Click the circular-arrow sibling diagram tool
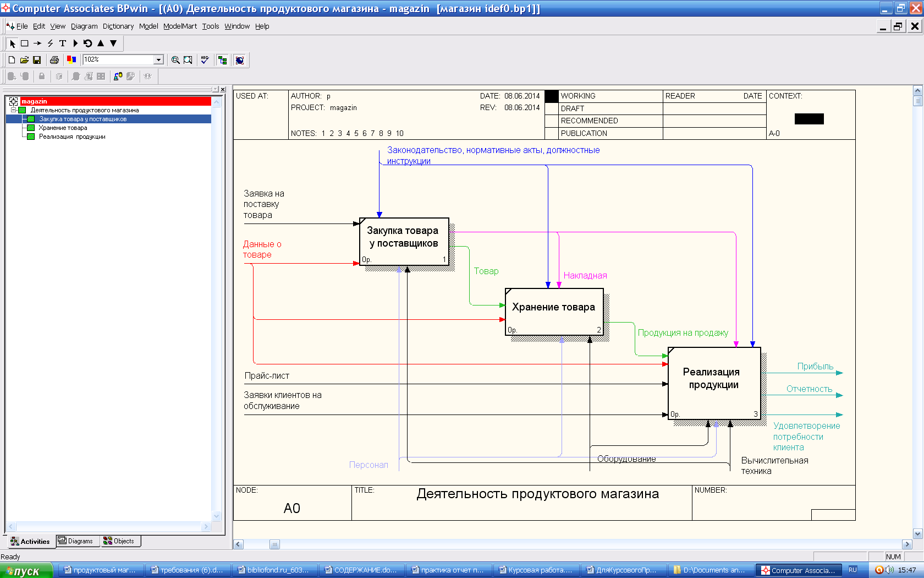924x578 pixels. [88, 43]
